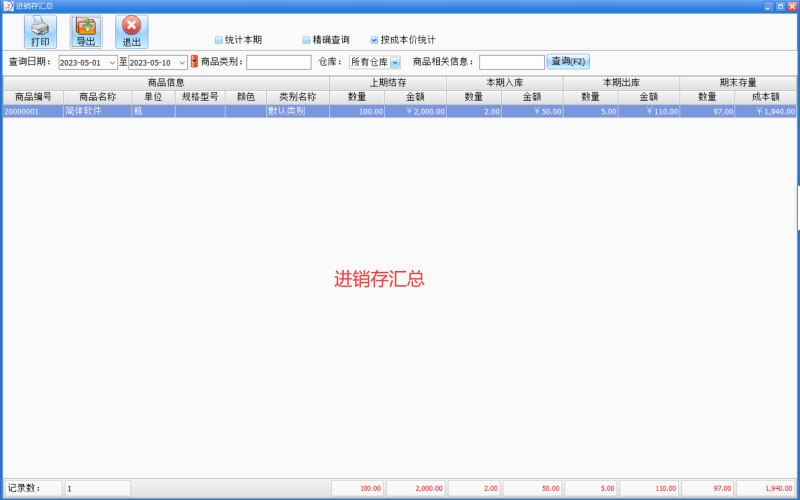Click the 导出 export icon
800x500 pixels.
tap(86, 32)
